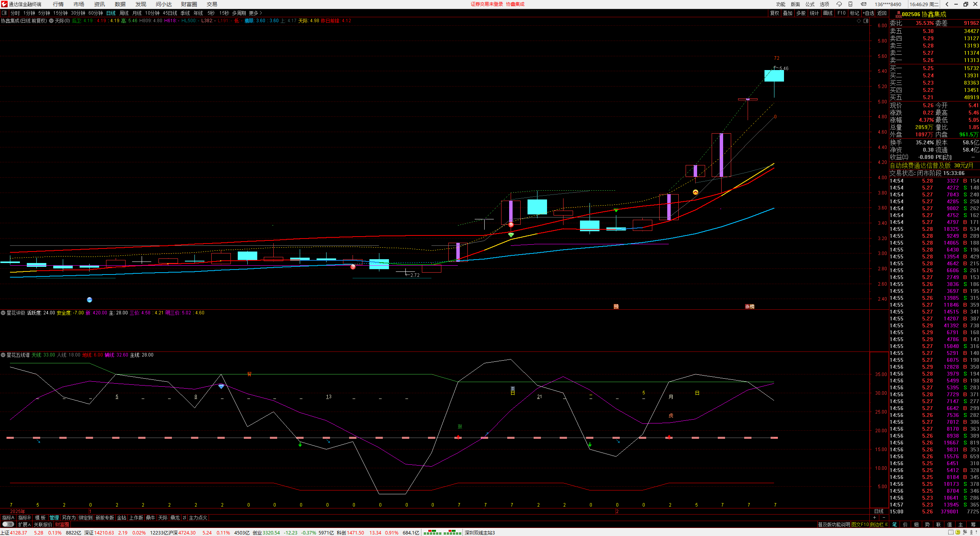Open the 图文F10 link
The image size is (980, 536).
point(860,525)
